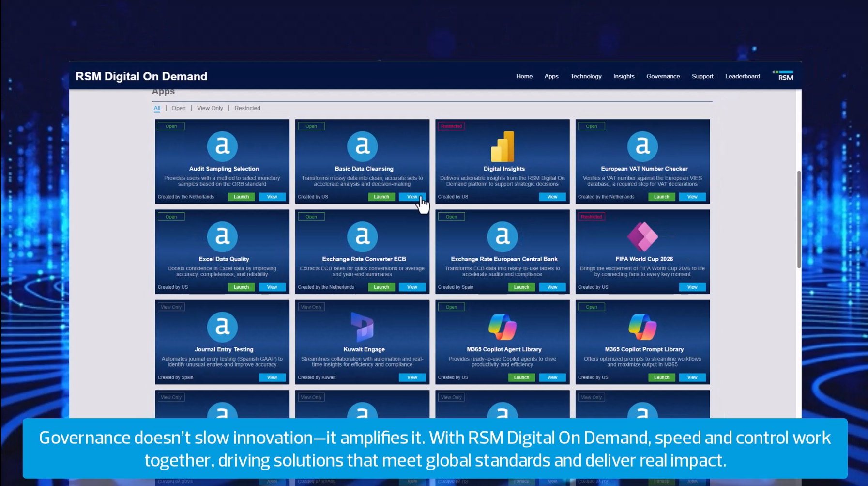This screenshot has height=486, width=868.
Task: Click the M365 Copilot Prompt Library icon
Action: 642,327
